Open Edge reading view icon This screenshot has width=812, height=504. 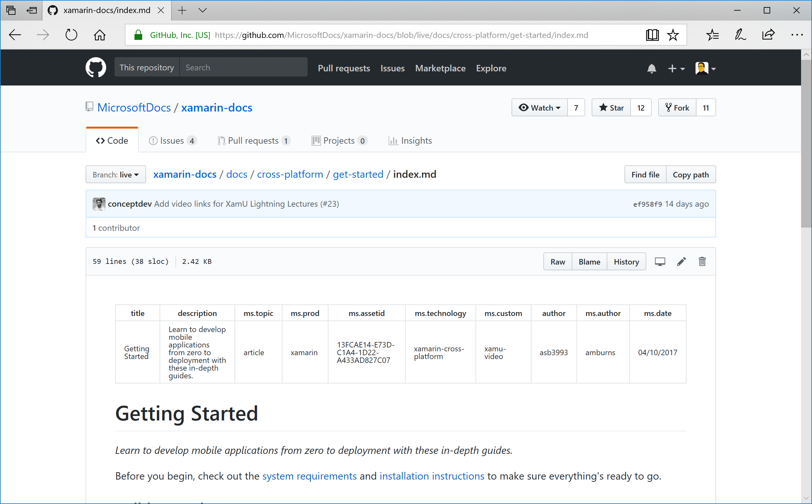652,35
